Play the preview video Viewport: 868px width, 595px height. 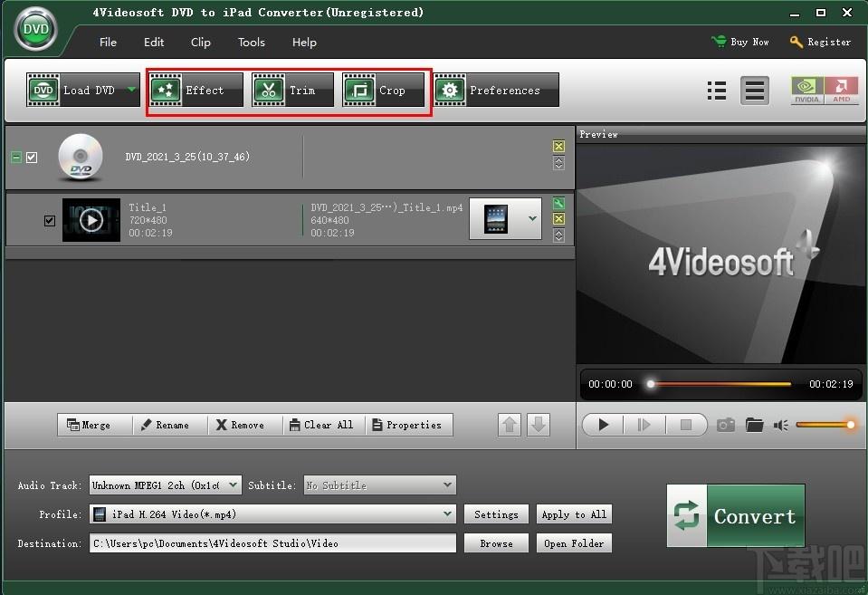point(604,425)
